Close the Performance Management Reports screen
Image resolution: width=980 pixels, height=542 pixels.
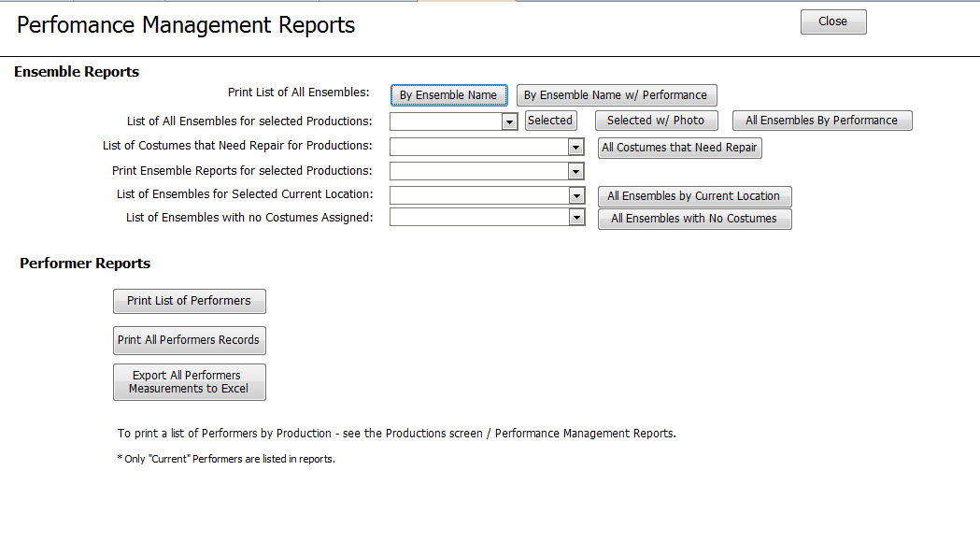(x=833, y=21)
